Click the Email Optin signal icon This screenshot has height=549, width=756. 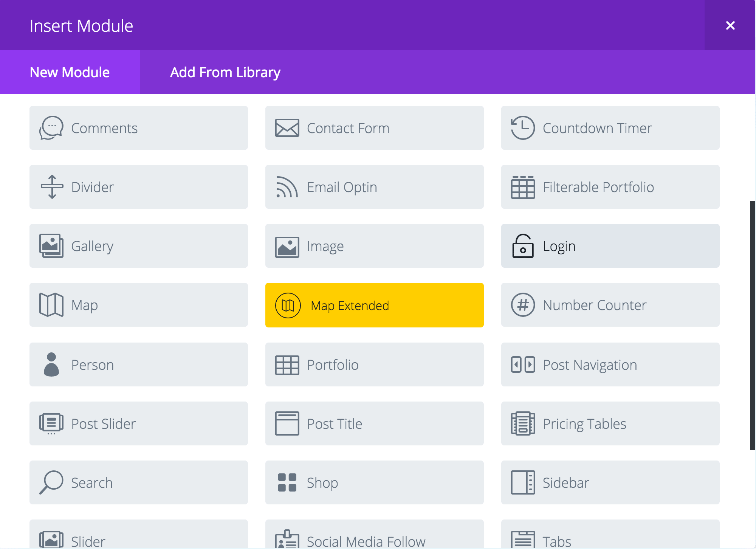coord(287,187)
